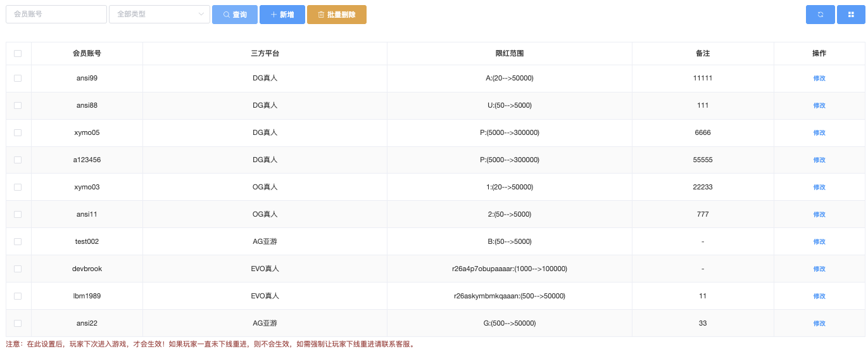Click 修改 for the ansi88 row
This screenshot has height=356, width=868.
click(x=819, y=106)
